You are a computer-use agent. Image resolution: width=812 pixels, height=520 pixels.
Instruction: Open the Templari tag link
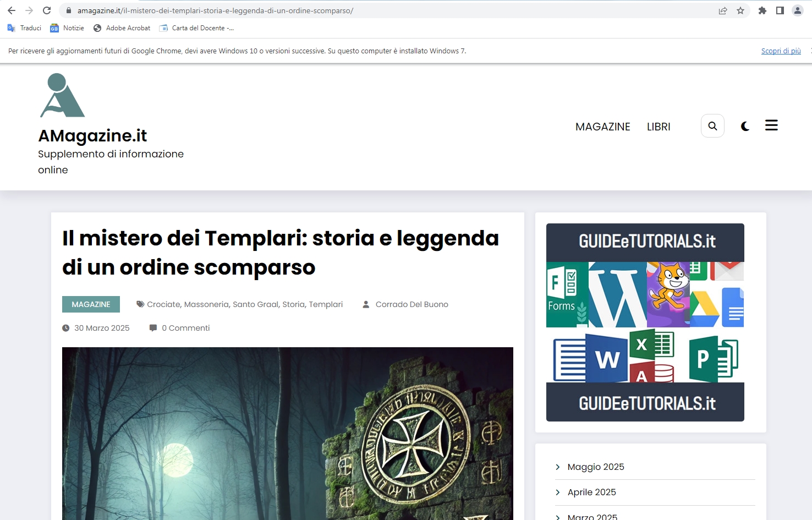tap(326, 304)
